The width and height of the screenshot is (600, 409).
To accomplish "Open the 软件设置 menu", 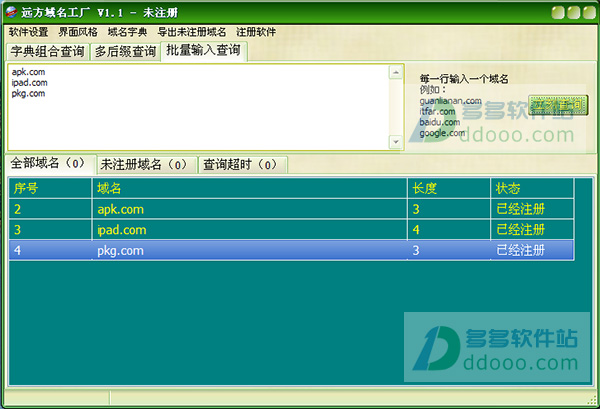I will click(x=29, y=32).
